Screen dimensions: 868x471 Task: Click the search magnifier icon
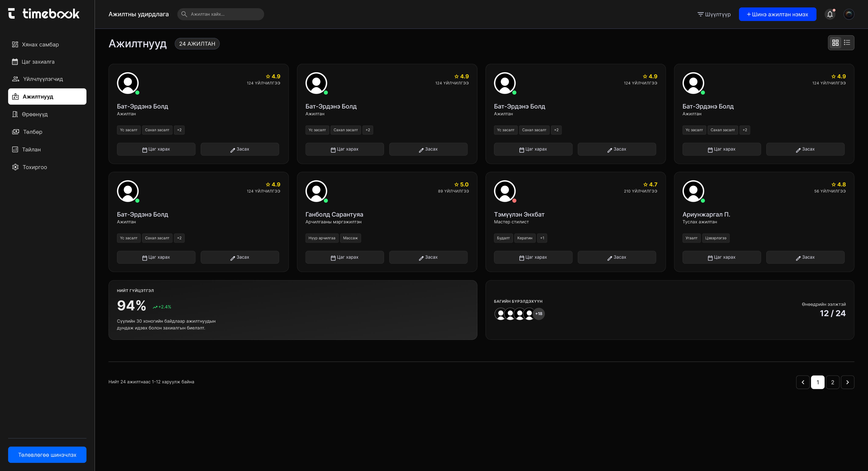[x=184, y=14]
